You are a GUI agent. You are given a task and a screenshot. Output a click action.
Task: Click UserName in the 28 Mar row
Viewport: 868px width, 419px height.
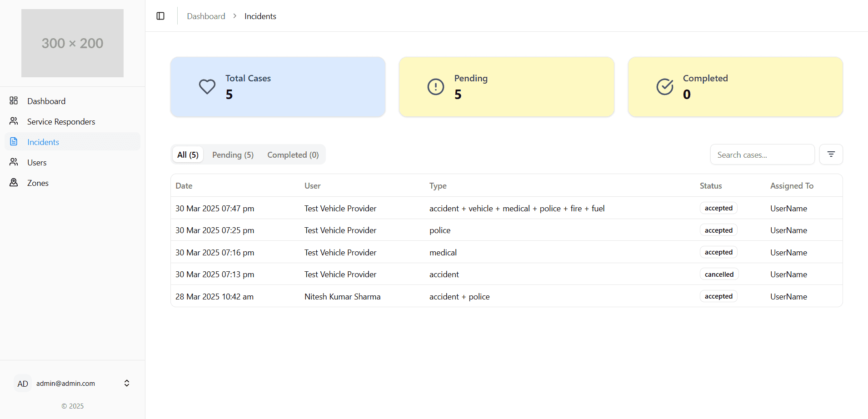tap(788, 296)
